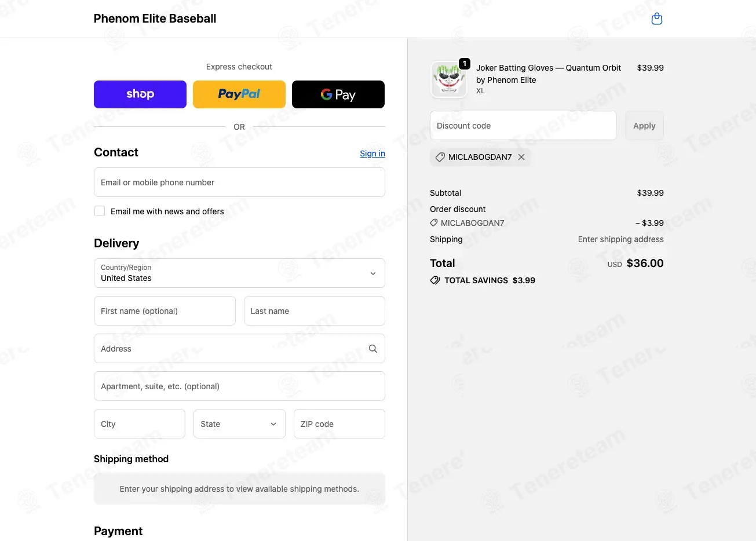
Task: Expand the Country/Region dropdown
Action: tap(239, 273)
